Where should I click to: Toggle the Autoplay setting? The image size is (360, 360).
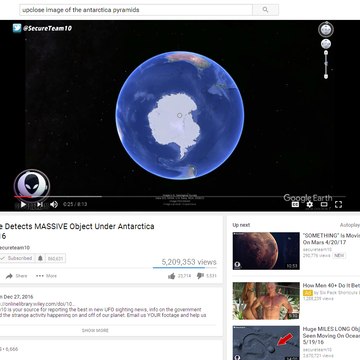[350, 225]
